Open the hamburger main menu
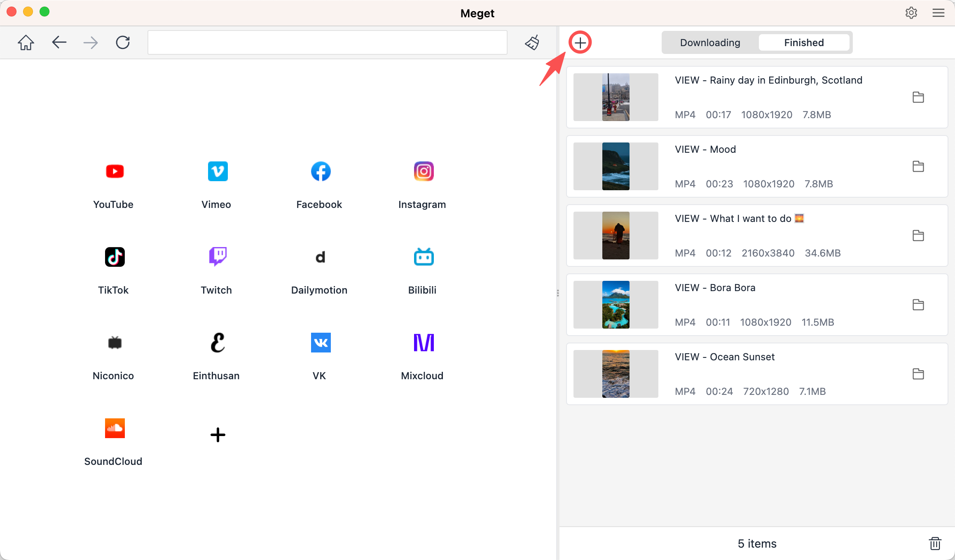955x560 pixels. pyautogui.click(x=939, y=13)
